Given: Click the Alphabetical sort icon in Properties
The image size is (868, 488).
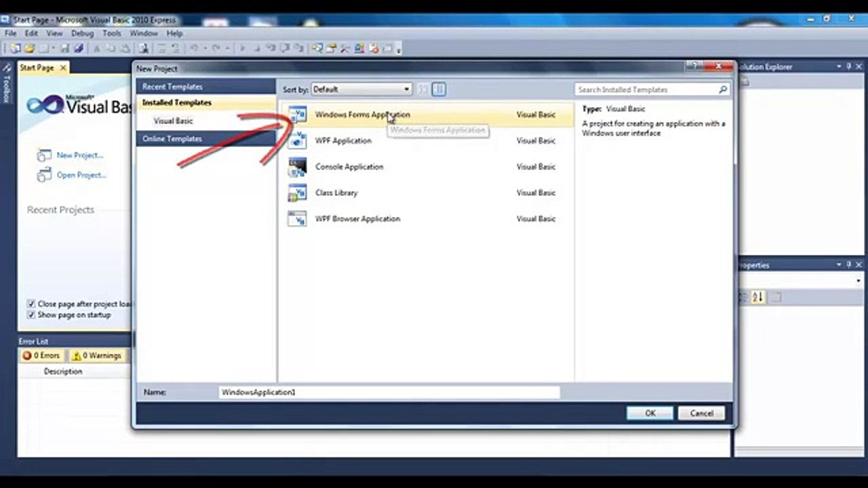Looking at the screenshot, I should coord(757,297).
